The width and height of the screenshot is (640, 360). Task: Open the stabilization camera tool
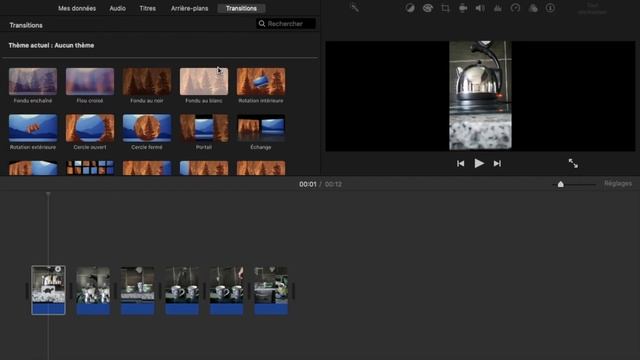click(463, 8)
